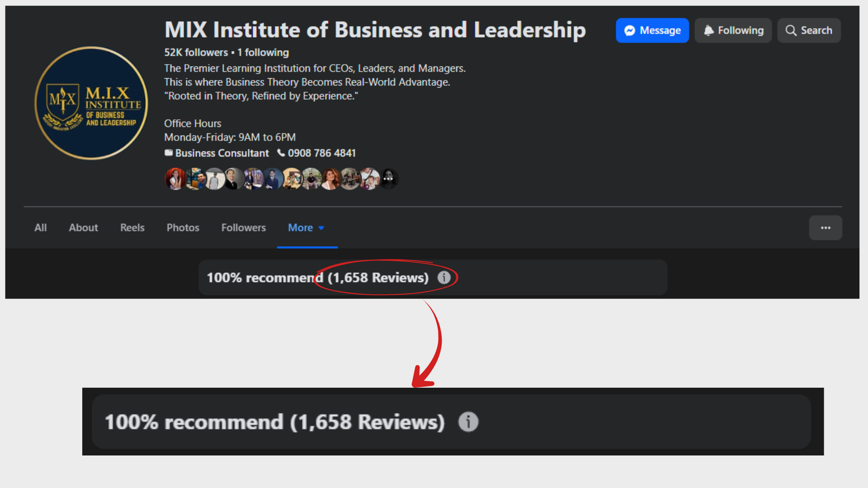
Task: Switch to the All tab
Action: coord(41,228)
